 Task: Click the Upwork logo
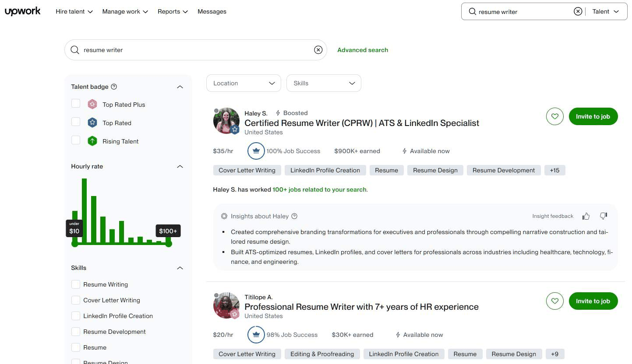23,11
